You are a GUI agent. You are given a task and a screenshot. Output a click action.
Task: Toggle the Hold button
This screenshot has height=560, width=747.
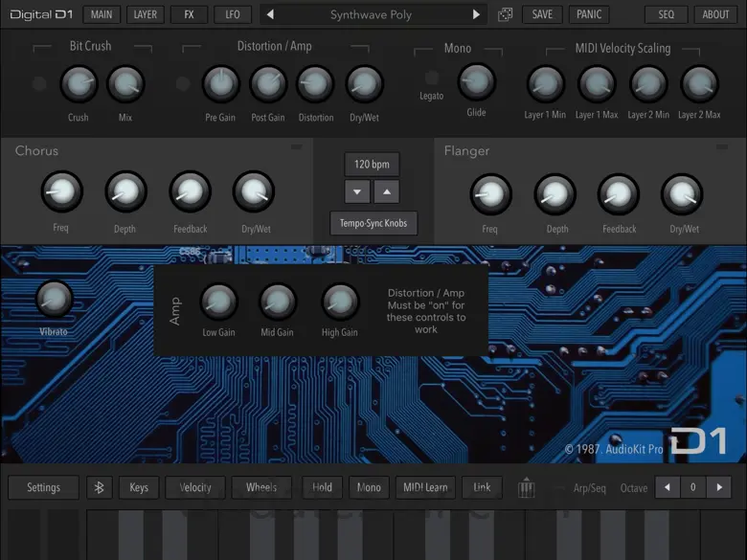point(322,487)
